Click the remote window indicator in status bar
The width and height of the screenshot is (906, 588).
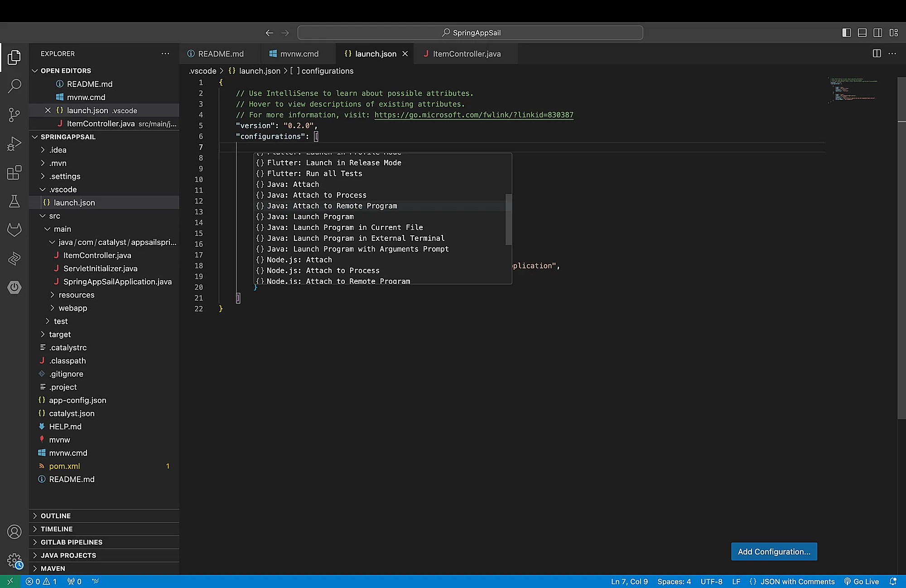coord(10,581)
